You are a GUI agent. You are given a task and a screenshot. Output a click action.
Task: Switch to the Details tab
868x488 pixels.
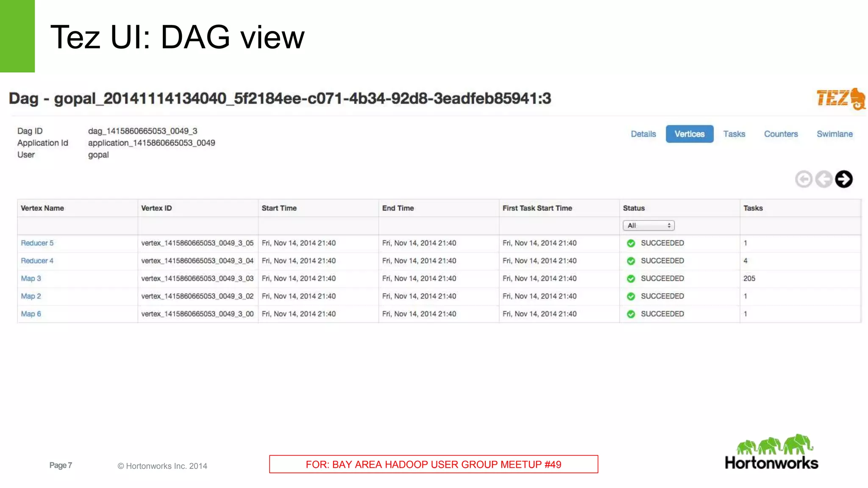point(643,134)
